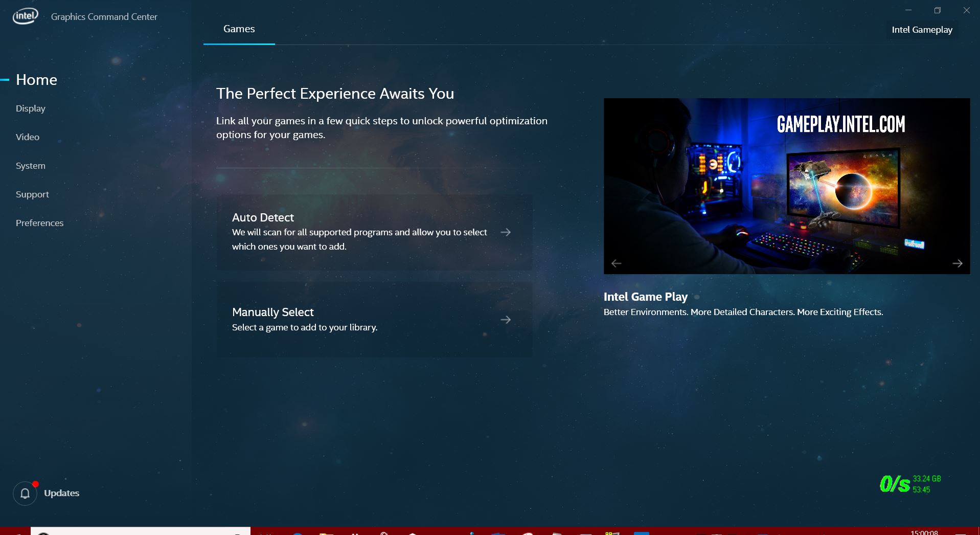This screenshot has width=980, height=535.
Task: Click the arrow icon on Auto Detect
Action: (506, 232)
